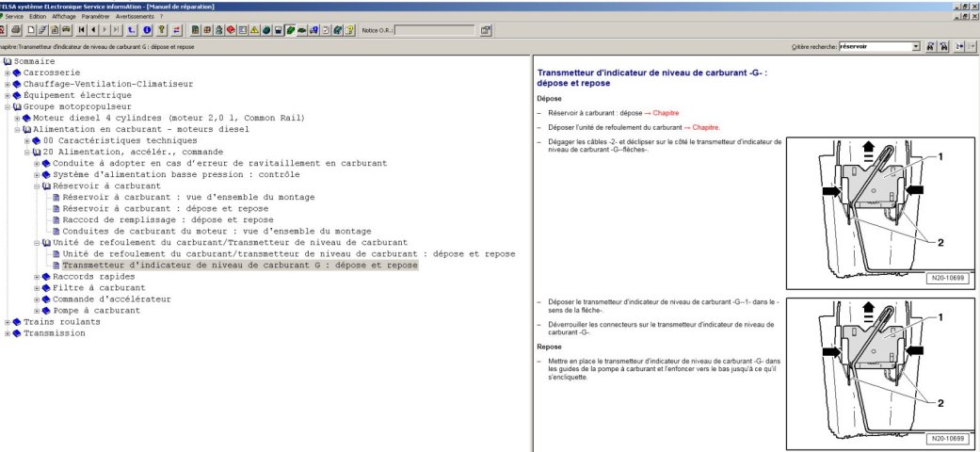
Task: Open the Affichage menu
Action: pyautogui.click(x=64, y=16)
